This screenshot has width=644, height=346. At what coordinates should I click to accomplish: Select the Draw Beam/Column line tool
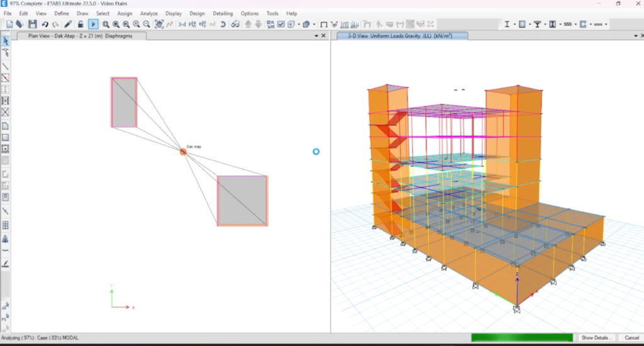(5, 66)
